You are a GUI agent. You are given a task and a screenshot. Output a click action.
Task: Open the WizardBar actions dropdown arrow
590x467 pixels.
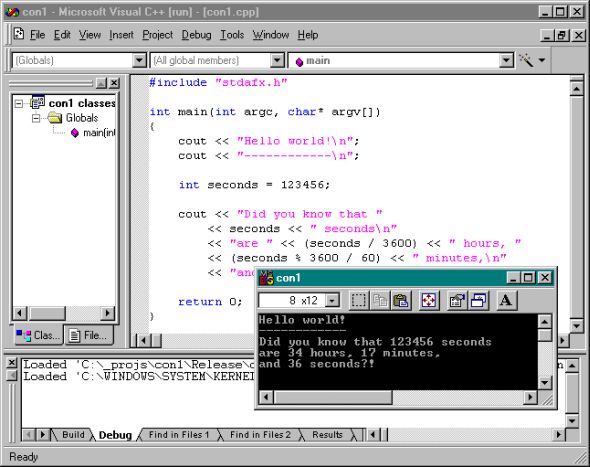point(542,60)
